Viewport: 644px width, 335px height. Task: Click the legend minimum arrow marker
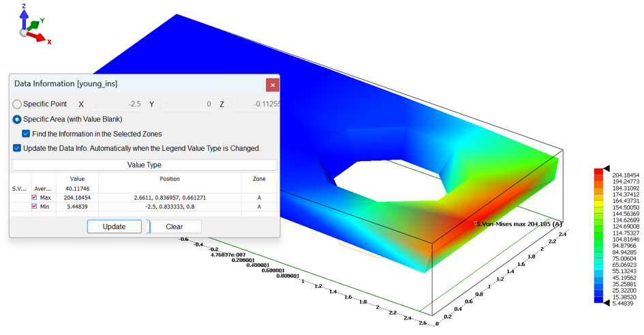tap(606, 303)
